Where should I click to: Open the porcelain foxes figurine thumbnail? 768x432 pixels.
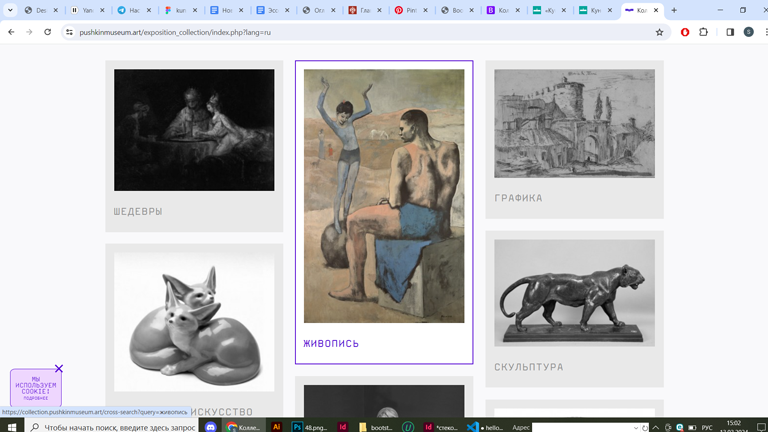tap(194, 322)
